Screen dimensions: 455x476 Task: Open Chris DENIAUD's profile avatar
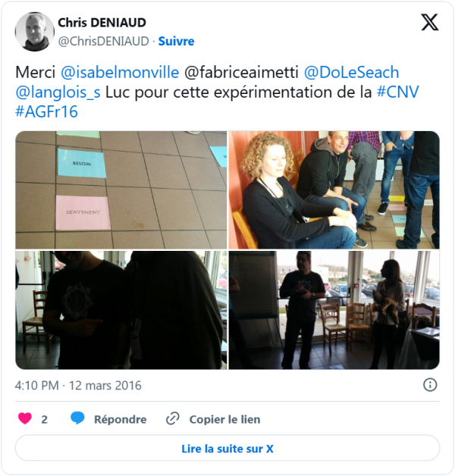(34, 32)
